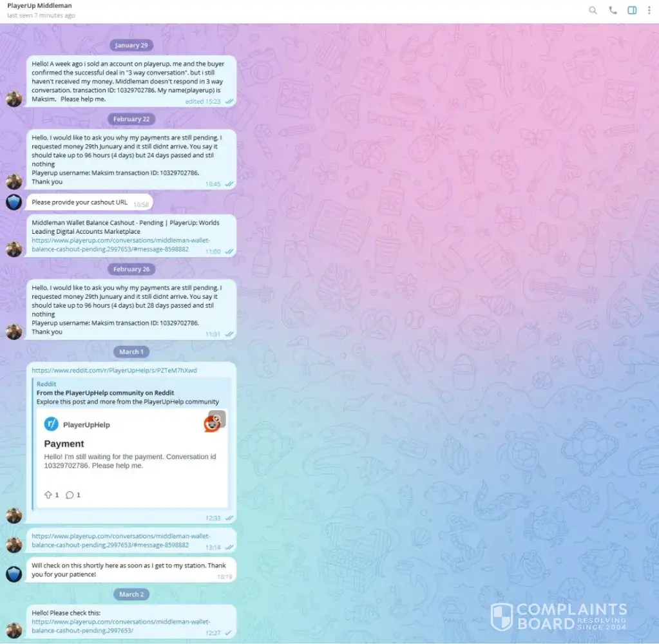The image size is (659, 644).
Task: Open the Reddit 'Payment' post preview card
Action: 132,459
